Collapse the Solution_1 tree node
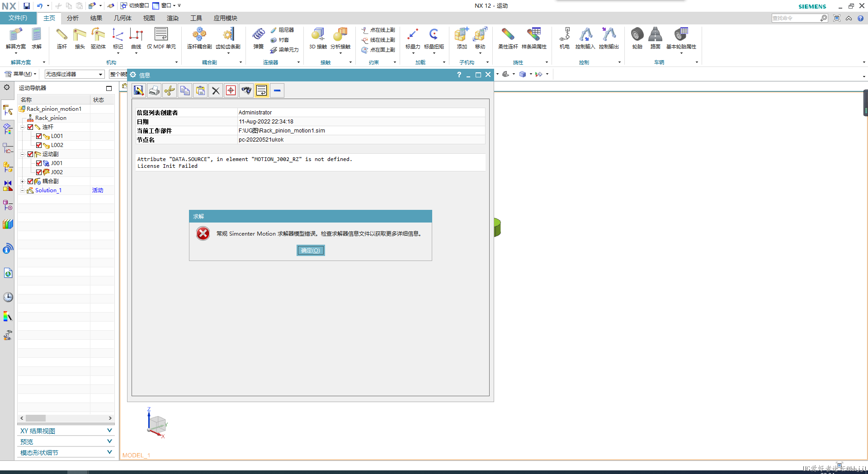This screenshot has height=474, width=868. point(22,190)
